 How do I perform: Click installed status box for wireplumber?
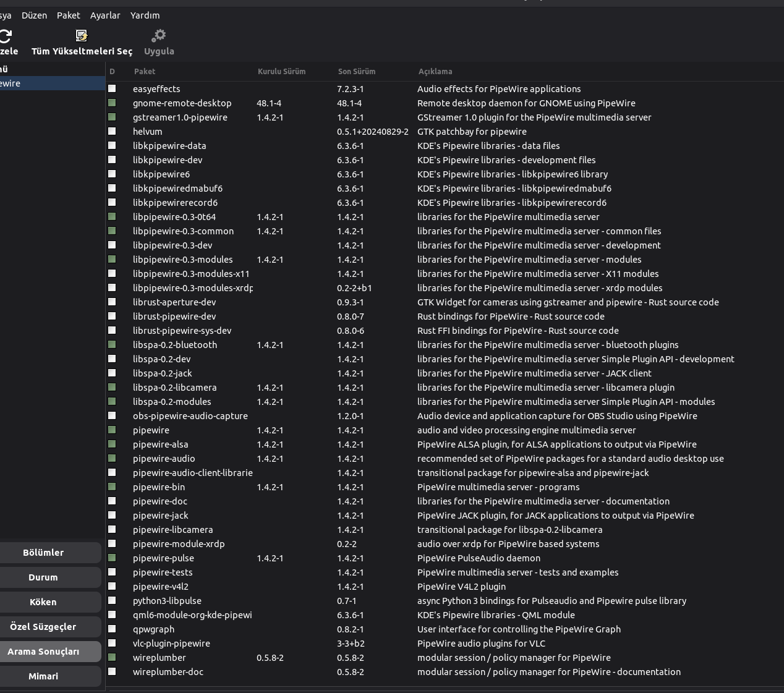(x=112, y=658)
